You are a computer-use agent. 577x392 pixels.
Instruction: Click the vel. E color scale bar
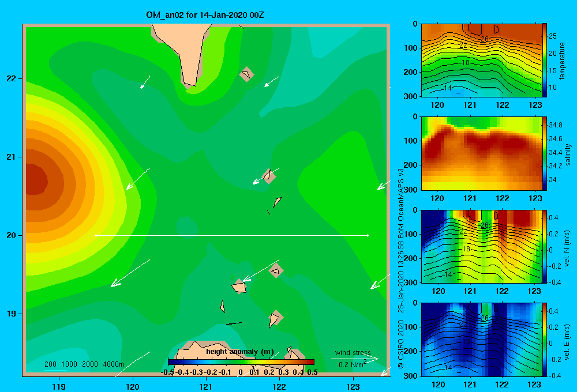tap(545, 340)
